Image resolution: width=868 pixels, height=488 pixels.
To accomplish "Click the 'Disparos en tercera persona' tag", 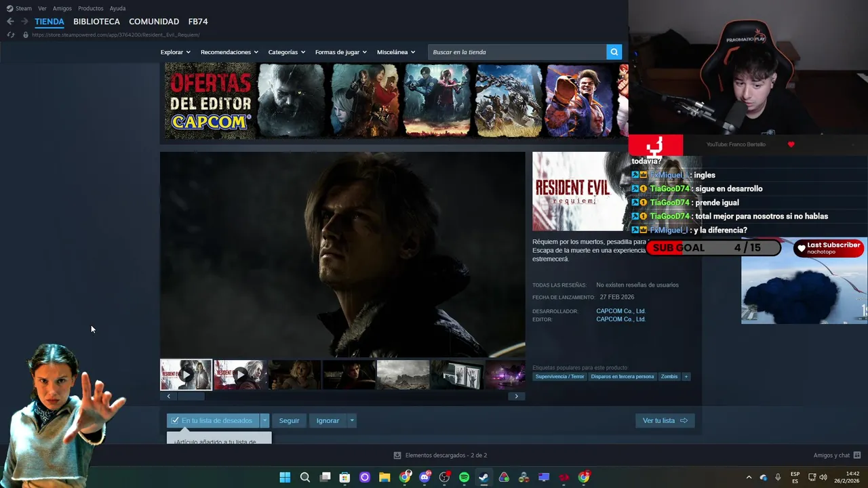I will [x=623, y=376].
